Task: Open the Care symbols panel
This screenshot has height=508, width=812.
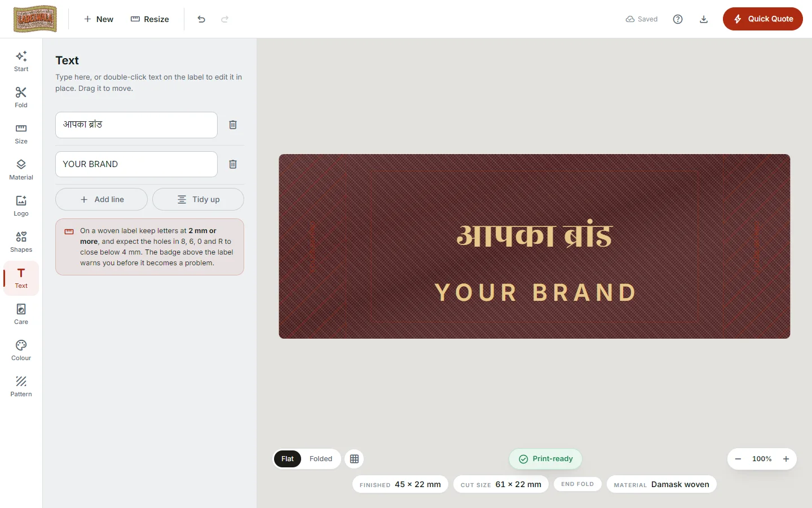Action: point(21,314)
